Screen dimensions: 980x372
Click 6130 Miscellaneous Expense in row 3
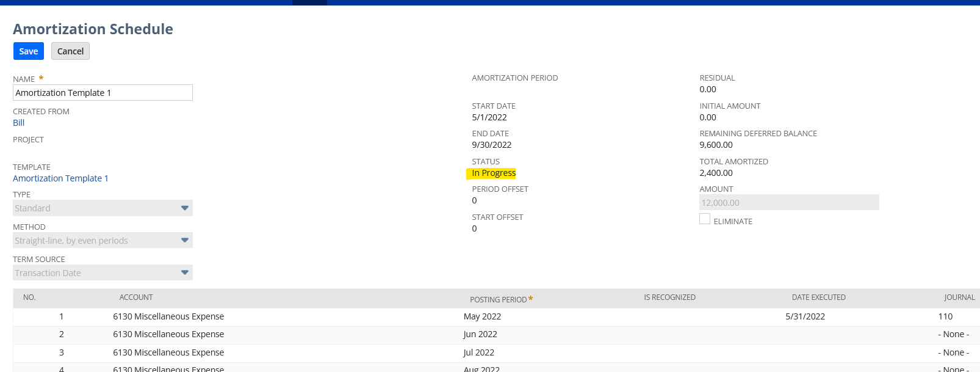click(168, 352)
